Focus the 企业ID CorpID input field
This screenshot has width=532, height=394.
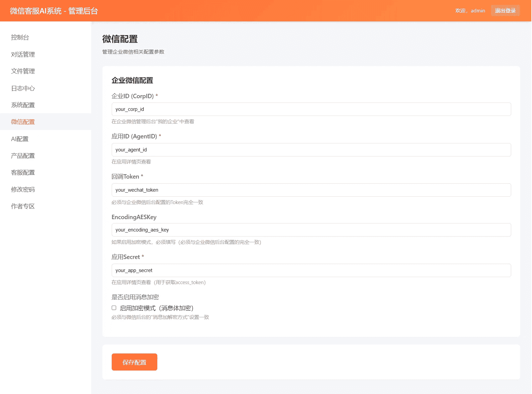(x=311, y=109)
